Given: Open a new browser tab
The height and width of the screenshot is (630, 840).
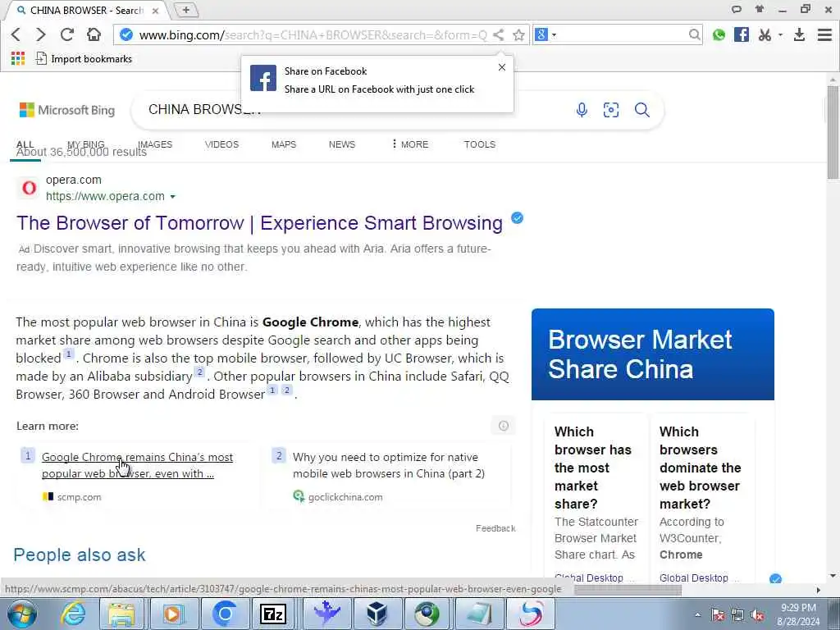Looking at the screenshot, I should 186,10.
